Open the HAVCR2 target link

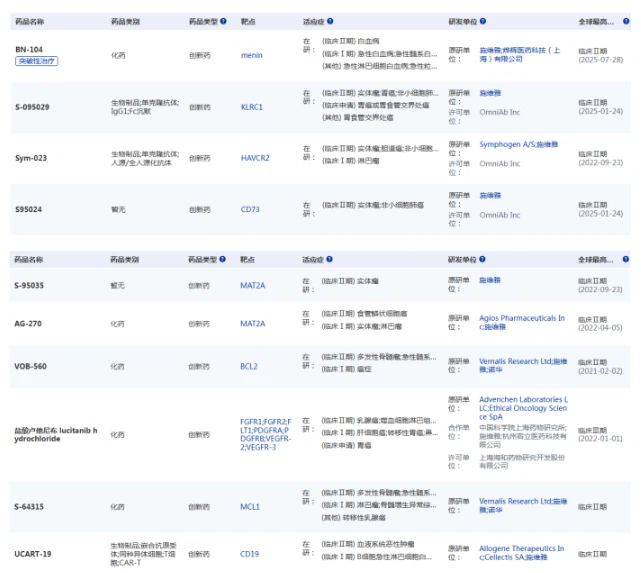255,157
